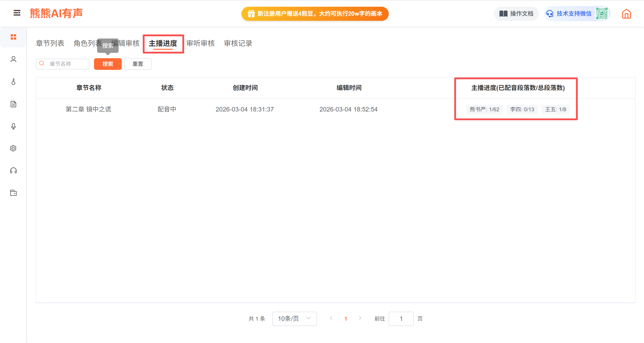Open the user profile sidebar icon
The image size is (644, 343).
click(13, 59)
